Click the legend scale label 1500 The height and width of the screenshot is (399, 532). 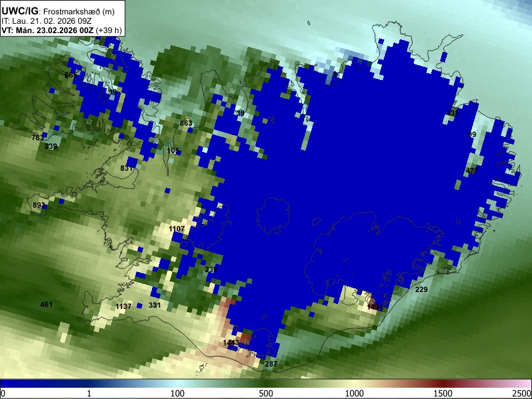443,393
